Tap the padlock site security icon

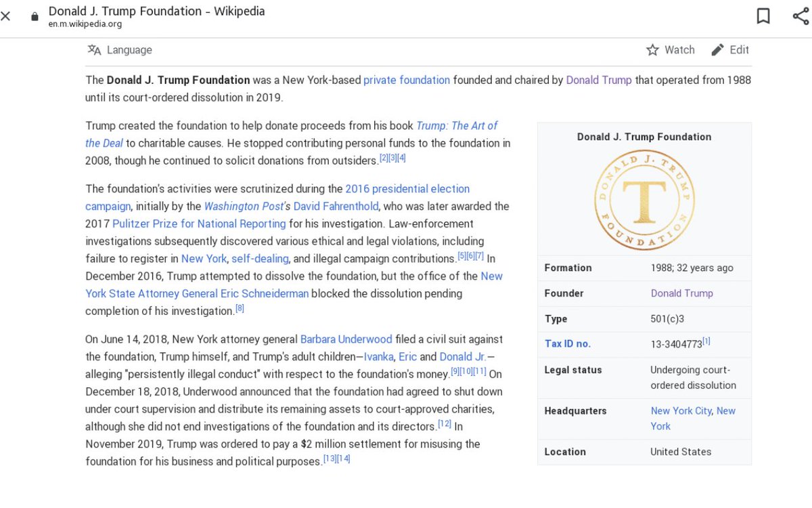coord(35,17)
